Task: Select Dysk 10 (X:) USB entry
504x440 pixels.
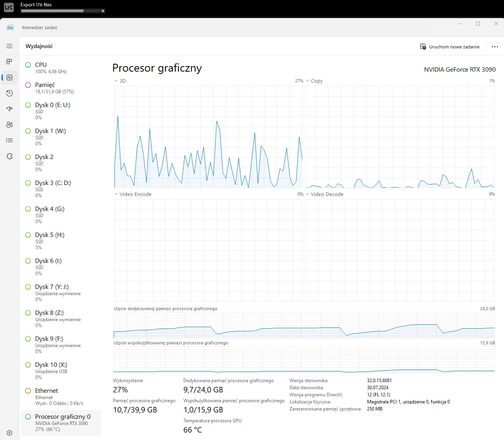Action: 61,371
